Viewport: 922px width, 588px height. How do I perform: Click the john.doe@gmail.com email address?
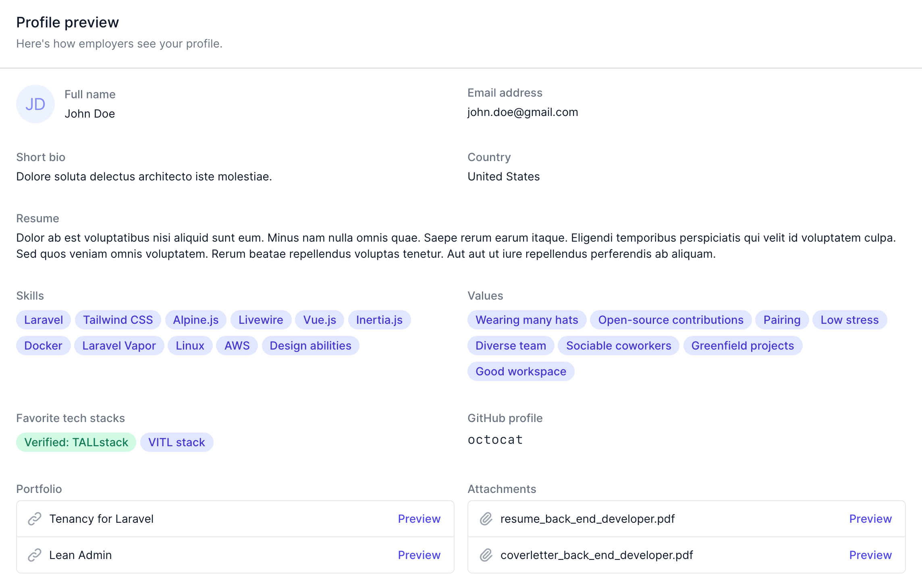(523, 112)
